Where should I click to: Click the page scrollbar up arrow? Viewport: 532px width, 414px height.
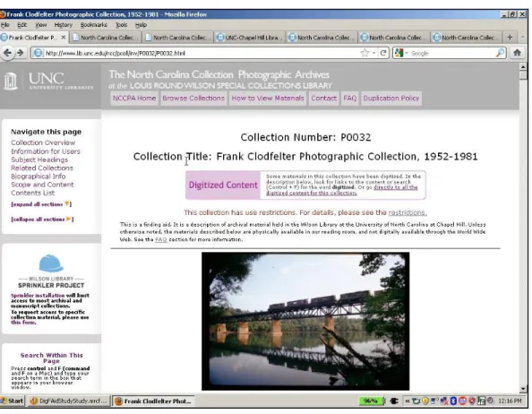[x=523, y=67]
